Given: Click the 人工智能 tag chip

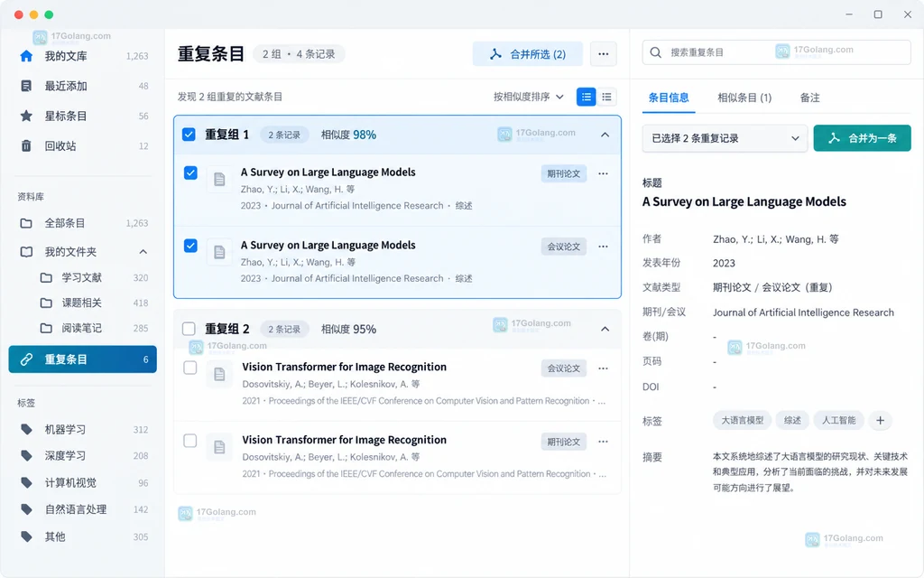Looking at the screenshot, I should pyautogui.click(x=838, y=421).
